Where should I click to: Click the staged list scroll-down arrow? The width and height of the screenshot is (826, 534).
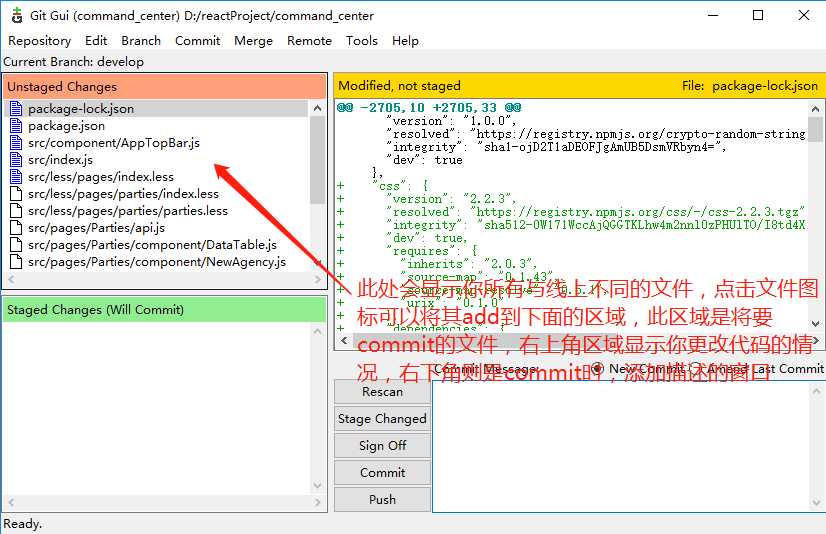coord(317,485)
